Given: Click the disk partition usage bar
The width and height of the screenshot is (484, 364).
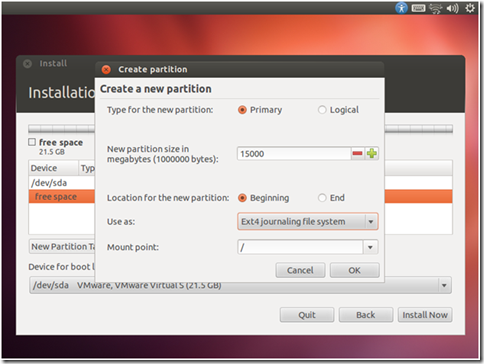Looking at the screenshot, I should (62, 129).
